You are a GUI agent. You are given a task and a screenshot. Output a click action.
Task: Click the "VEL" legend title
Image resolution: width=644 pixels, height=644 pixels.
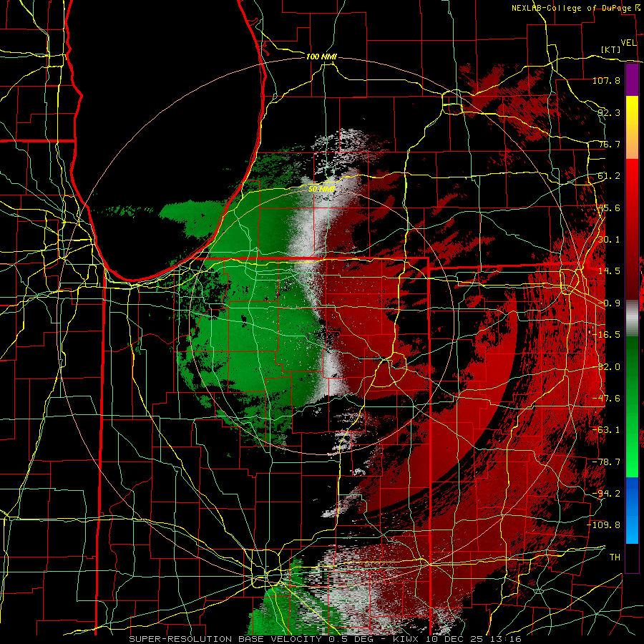coord(629,43)
